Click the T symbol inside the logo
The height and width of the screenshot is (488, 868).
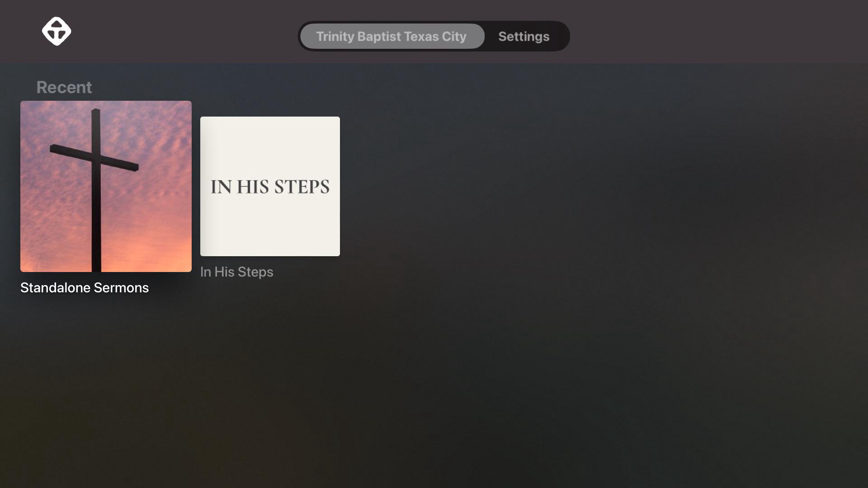[x=57, y=33]
